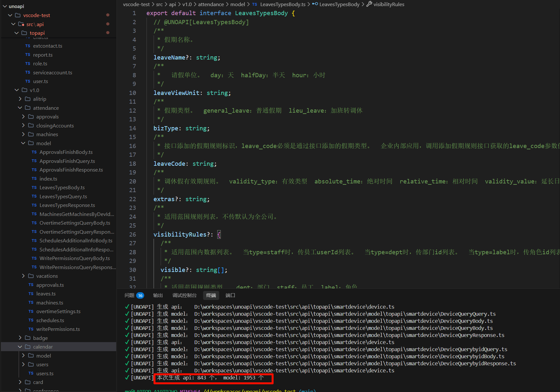The height and width of the screenshot is (392, 560).
Task: Switch to the 问题 panel tab
Action: click(x=129, y=295)
